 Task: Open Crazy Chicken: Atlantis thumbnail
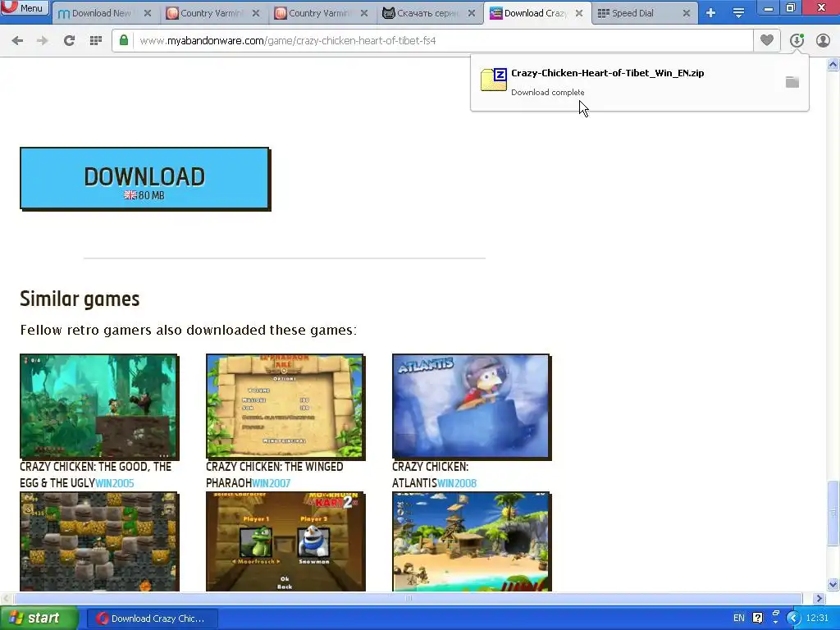(x=472, y=406)
